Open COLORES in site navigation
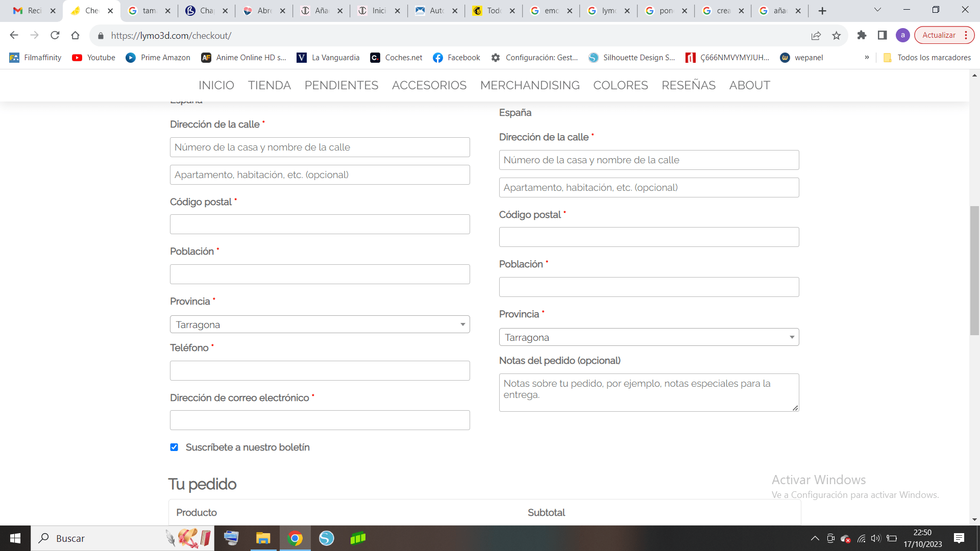980x551 pixels. pyautogui.click(x=621, y=85)
